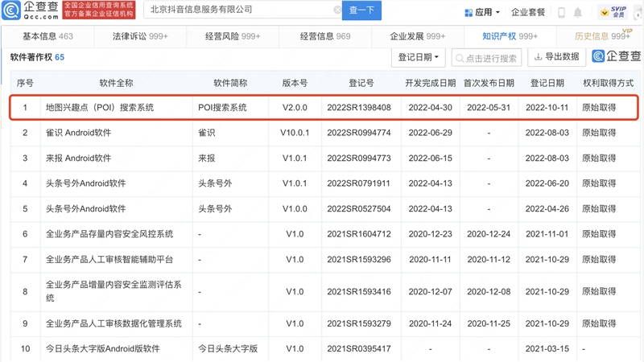Switch to 法律诉讼 tab
The width and height of the screenshot is (644, 362).
tap(140, 36)
